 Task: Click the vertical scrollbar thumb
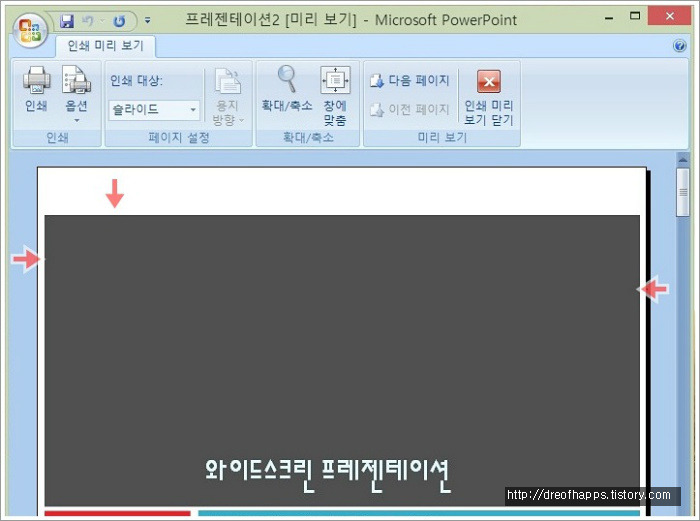(x=683, y=192)
